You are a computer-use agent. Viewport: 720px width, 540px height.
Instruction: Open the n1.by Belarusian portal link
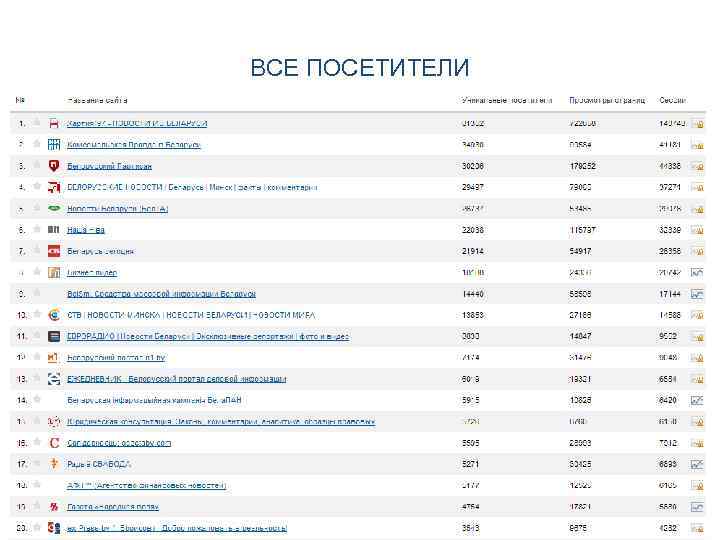coord(116,358)
